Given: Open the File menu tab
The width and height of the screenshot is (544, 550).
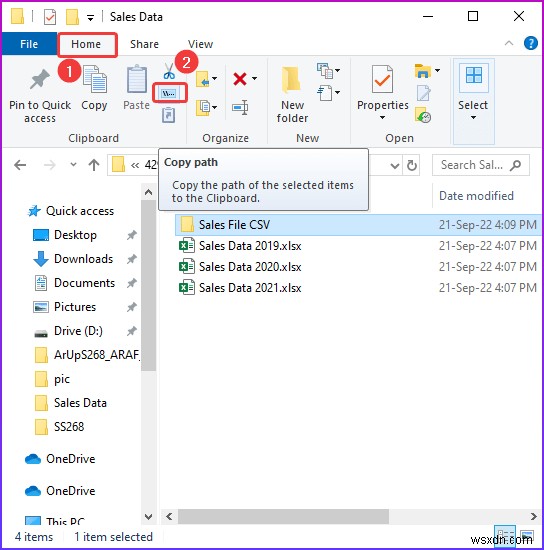Looking at the screenshot, I should (x=29, y=44).
